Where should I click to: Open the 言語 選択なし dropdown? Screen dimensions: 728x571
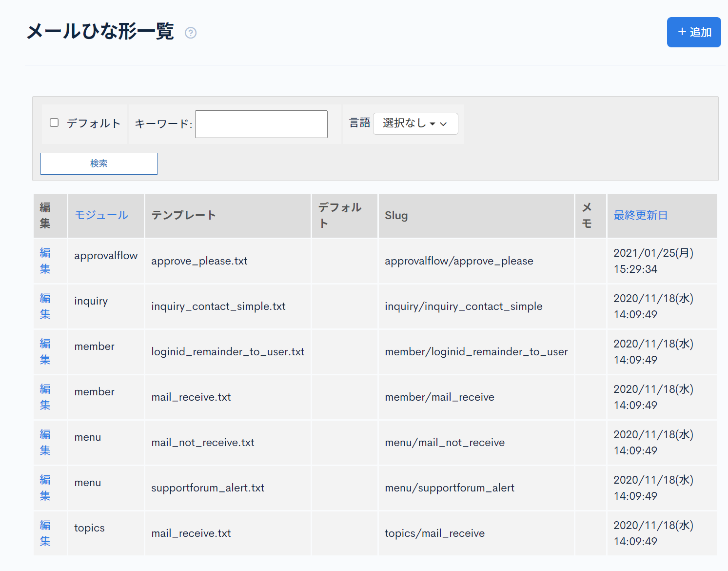tap(415, 123)
